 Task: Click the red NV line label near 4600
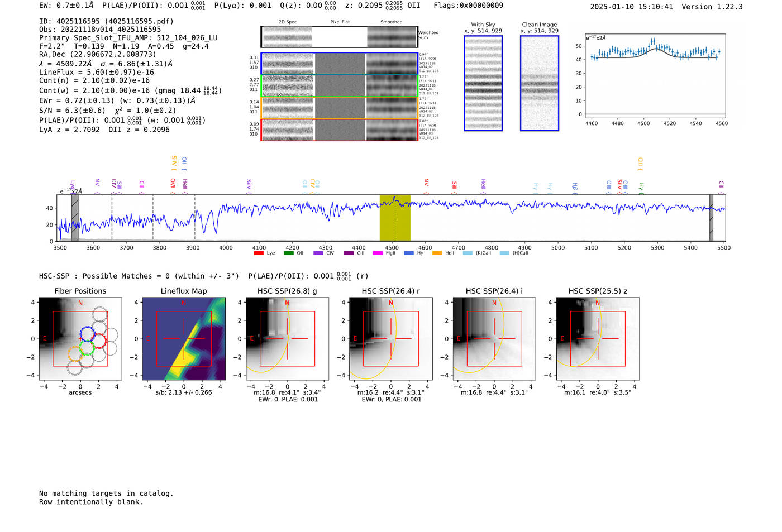click(426, 185)
